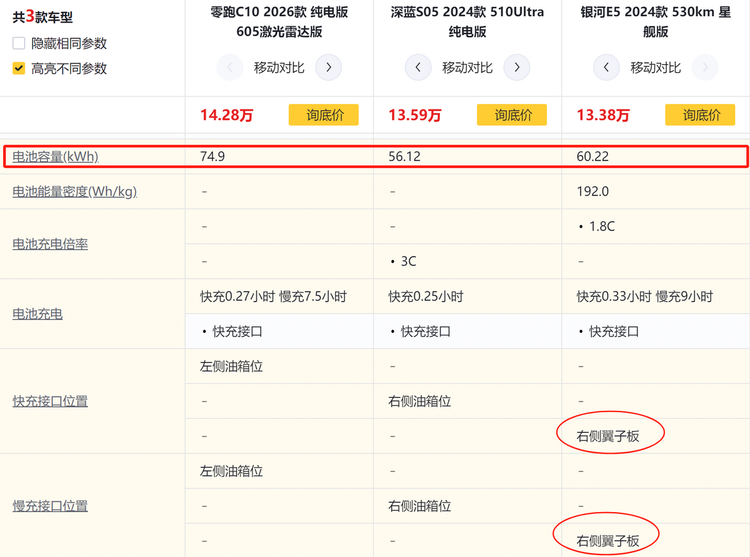Uncheck the 高亮不同参数 checkbox
The image size is (750, 557).
pyautogui.click(x=19, y=69)
